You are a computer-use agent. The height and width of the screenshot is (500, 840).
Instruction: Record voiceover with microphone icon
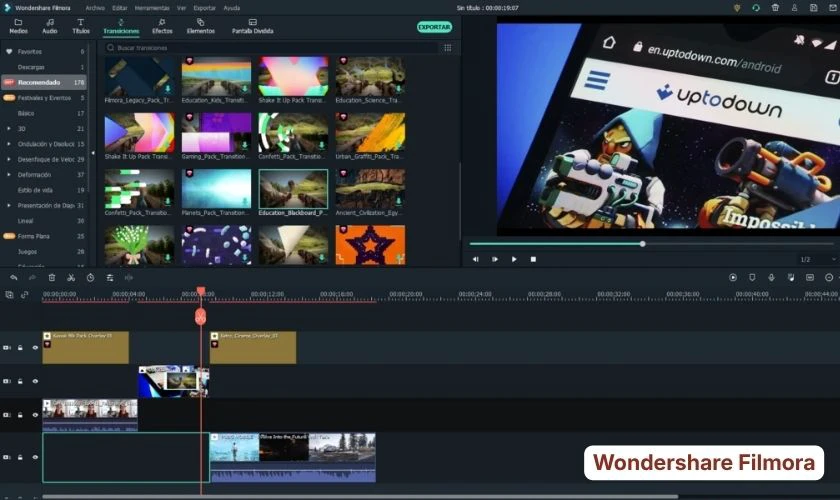pos(771,277)
